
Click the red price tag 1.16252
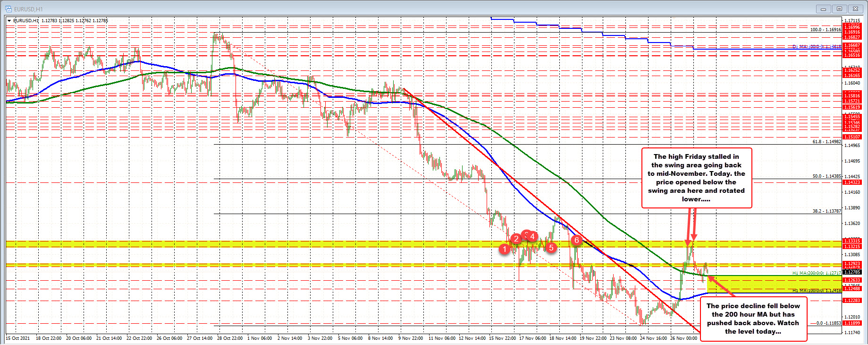(x=852, y=70)
